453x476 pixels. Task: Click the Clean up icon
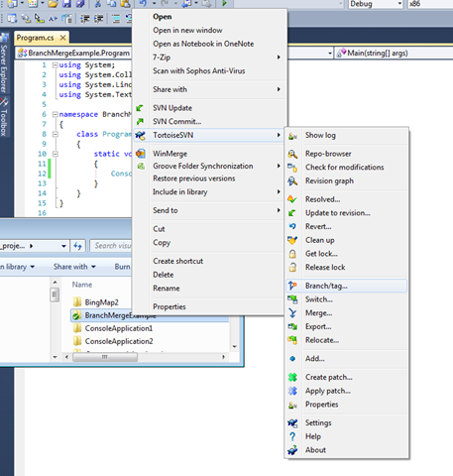pyautogui.click(x=292, y=240)
